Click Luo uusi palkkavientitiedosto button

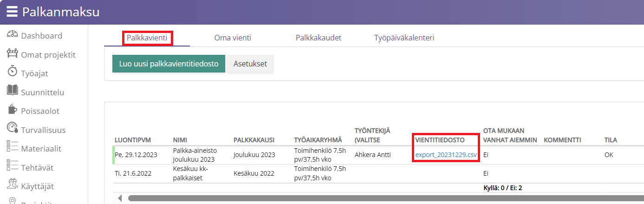[x=169, y=64]
